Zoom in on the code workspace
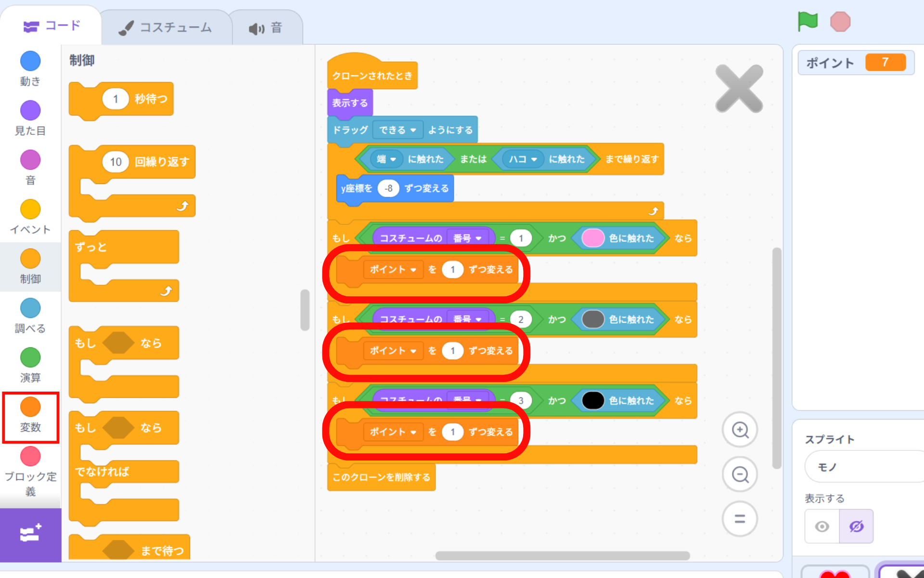This screenshot has height=578, width=924. pos(740,430)
